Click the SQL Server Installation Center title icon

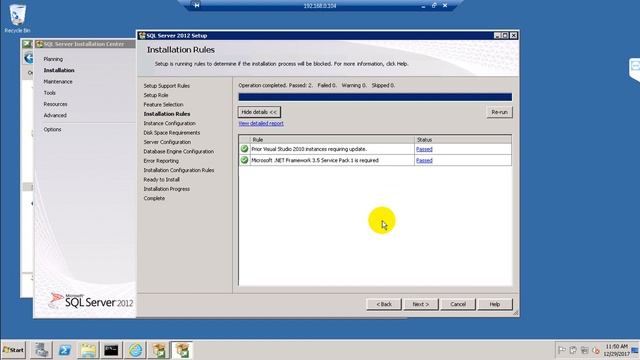(x=40, y=44)
